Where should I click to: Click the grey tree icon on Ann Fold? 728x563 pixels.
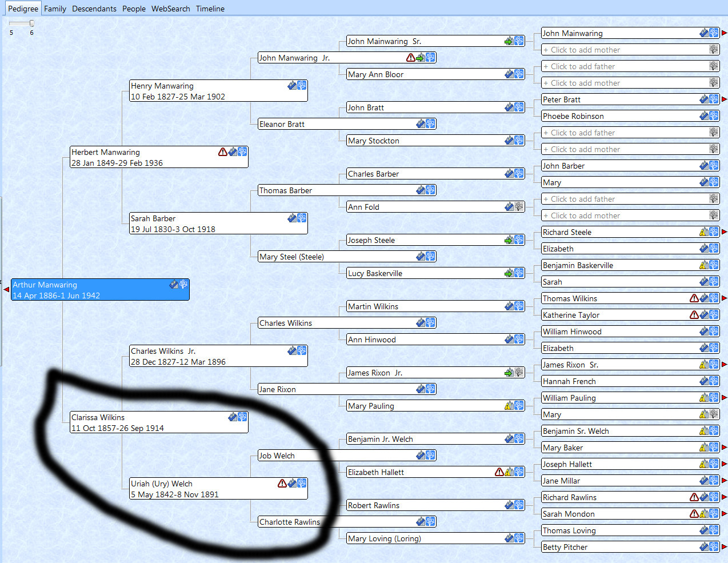pyautogui.click(x=519, y=207)
